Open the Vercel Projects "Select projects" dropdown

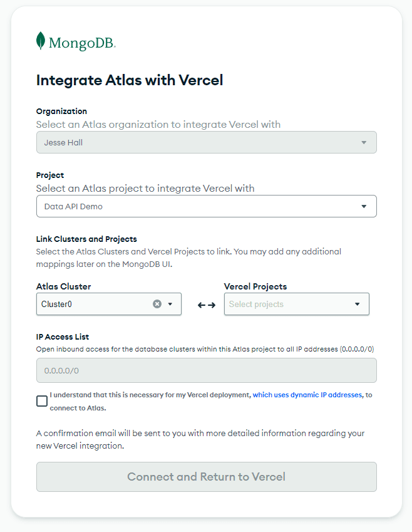(x=288, y=305)
